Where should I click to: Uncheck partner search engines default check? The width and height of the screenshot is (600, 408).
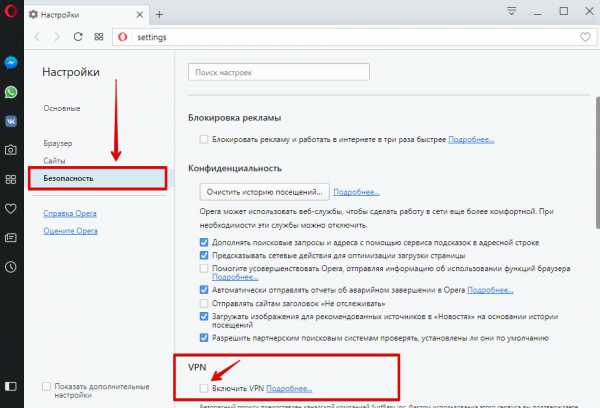coord(204,338)
